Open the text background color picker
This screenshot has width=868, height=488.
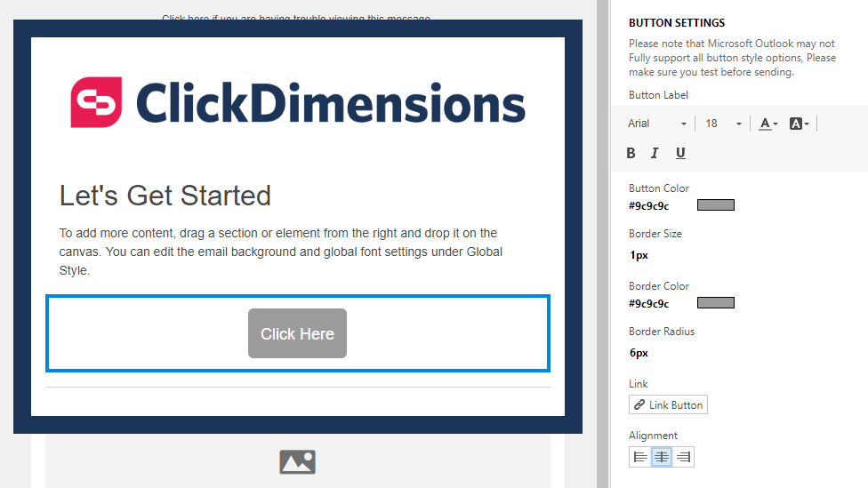tap(799, 124)
